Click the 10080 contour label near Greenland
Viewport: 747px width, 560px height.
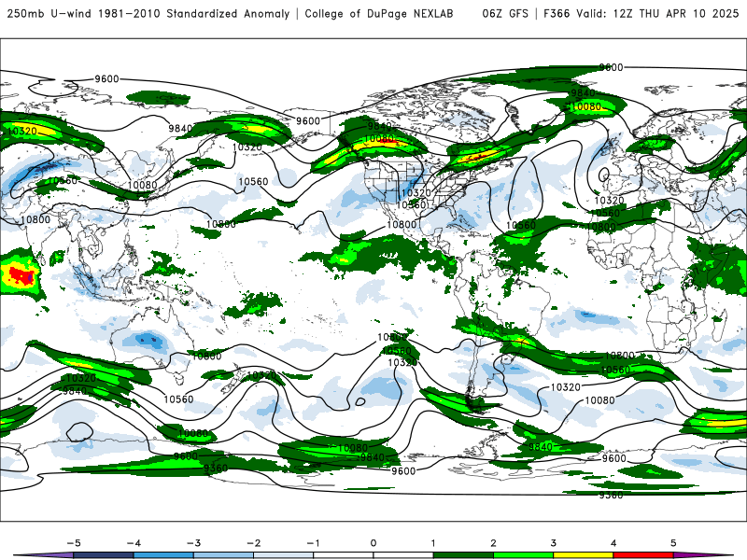pos(586,106)
